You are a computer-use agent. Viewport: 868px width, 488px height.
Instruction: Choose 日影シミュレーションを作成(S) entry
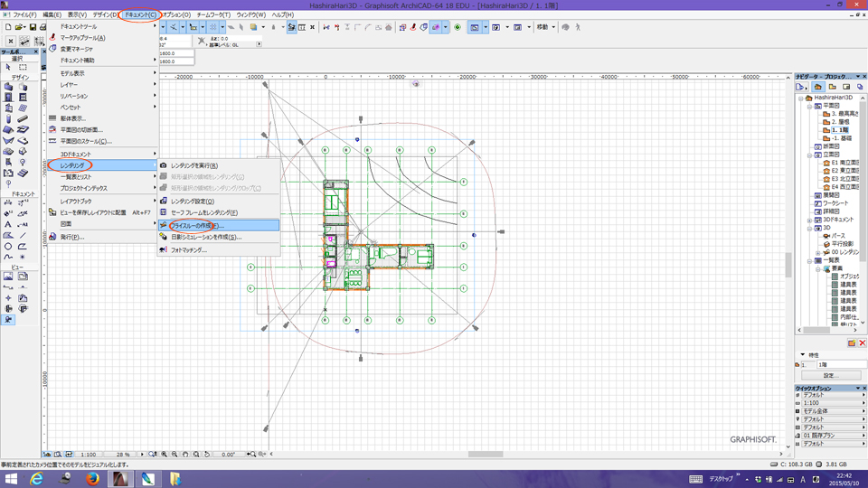point(219,237)
